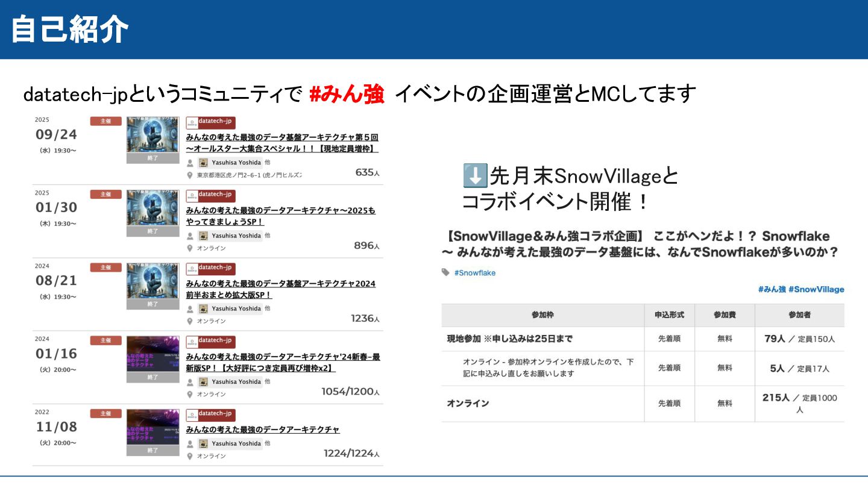Click the red #みん強 text in the intro line
This screenshot has height=488, width=868.
coord(347,94)
